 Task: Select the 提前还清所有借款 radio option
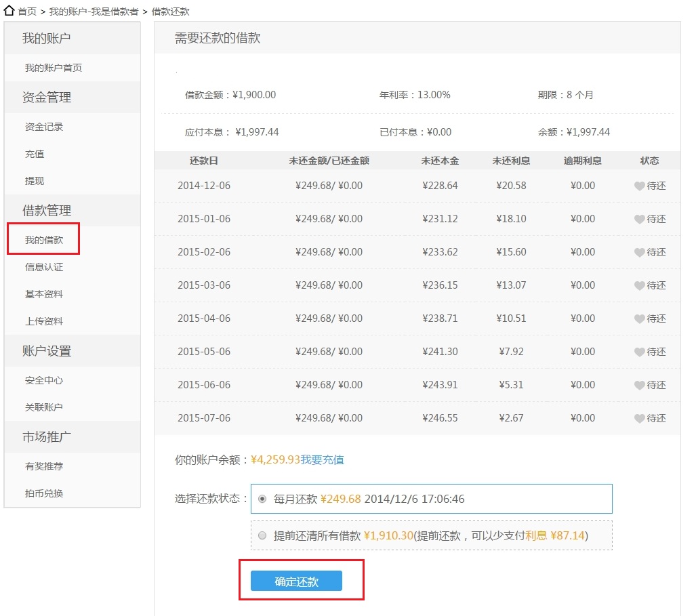pyautogui.click(x=262, y=535)
